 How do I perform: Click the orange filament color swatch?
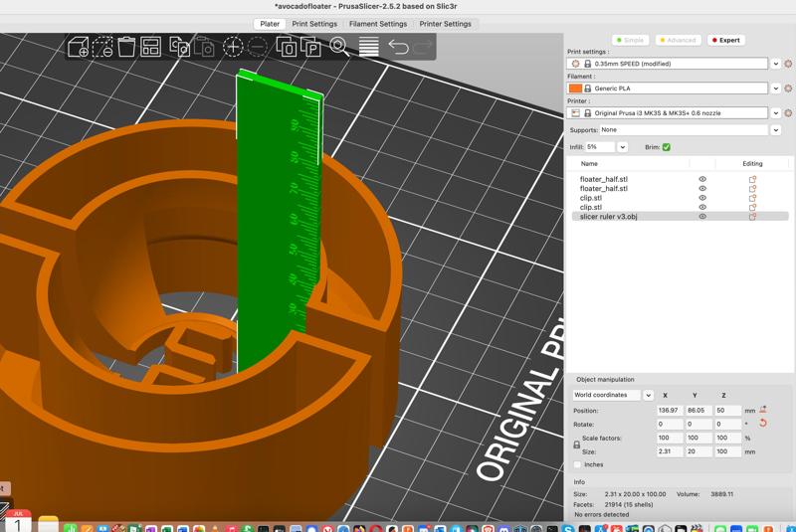coord(575,89)
